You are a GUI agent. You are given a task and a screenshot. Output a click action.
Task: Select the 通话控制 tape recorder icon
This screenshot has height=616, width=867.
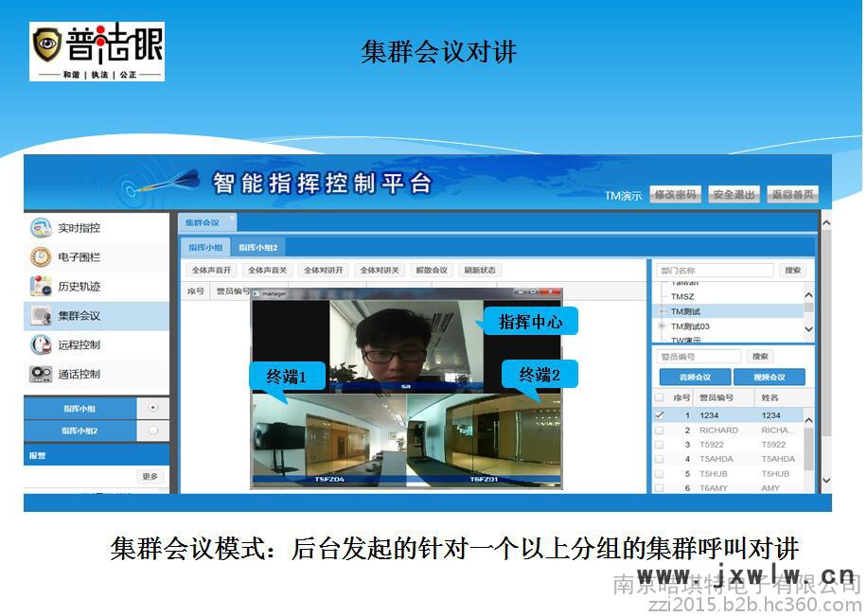tap(41, 374)
